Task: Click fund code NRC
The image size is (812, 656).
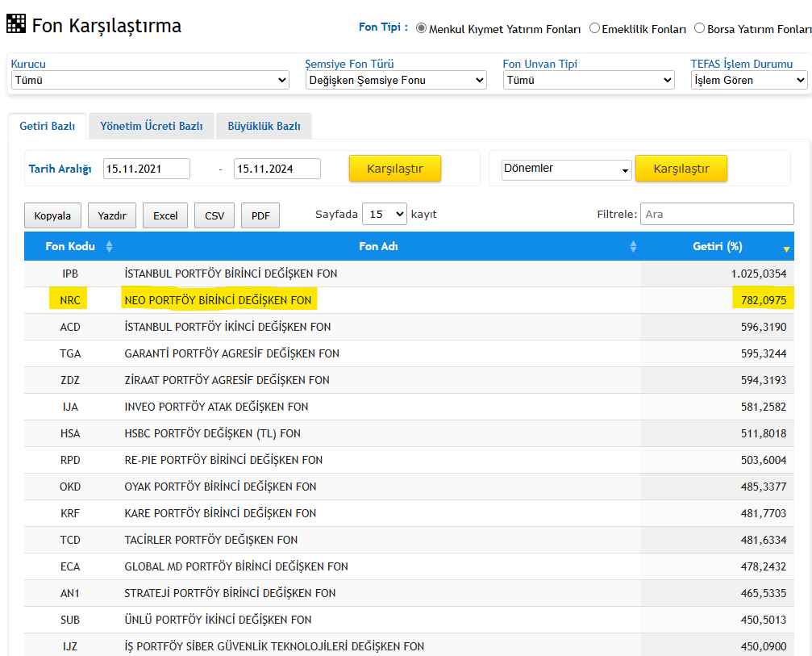Action: (x=70, y=300)
